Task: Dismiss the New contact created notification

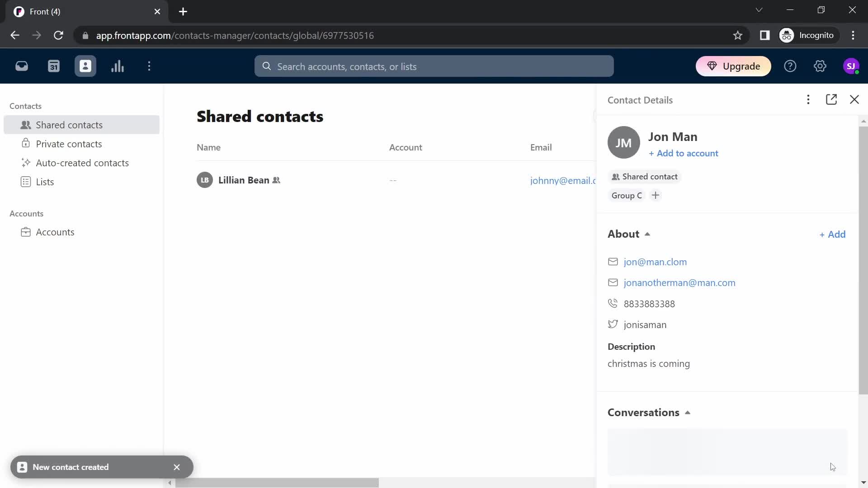Action: point(176,467)
